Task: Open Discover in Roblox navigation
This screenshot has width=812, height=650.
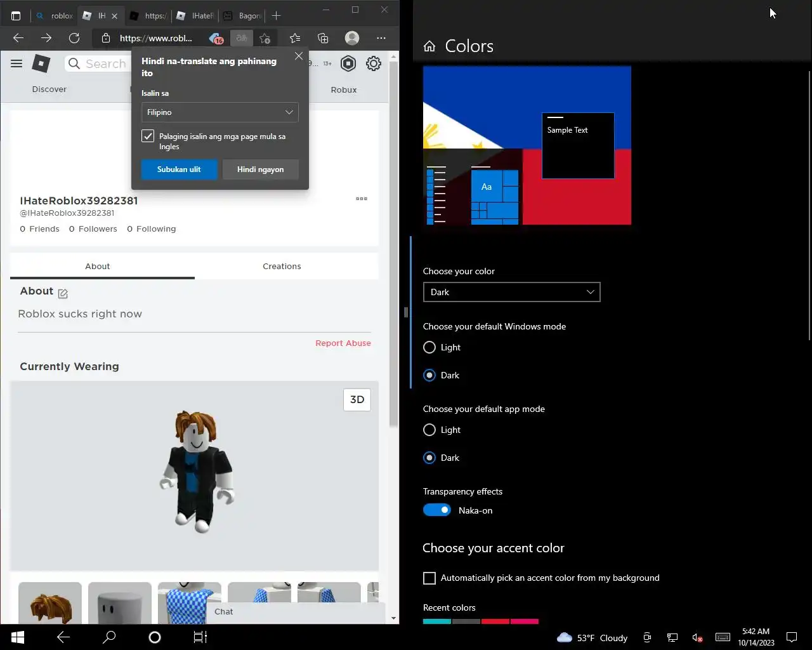Action: (x=49, y=90)
